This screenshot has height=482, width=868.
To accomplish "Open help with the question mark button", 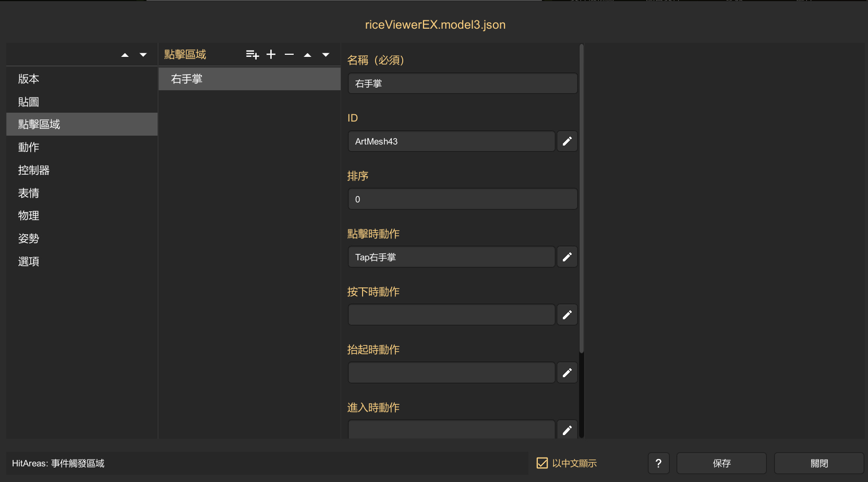I will tap(658, 463).
